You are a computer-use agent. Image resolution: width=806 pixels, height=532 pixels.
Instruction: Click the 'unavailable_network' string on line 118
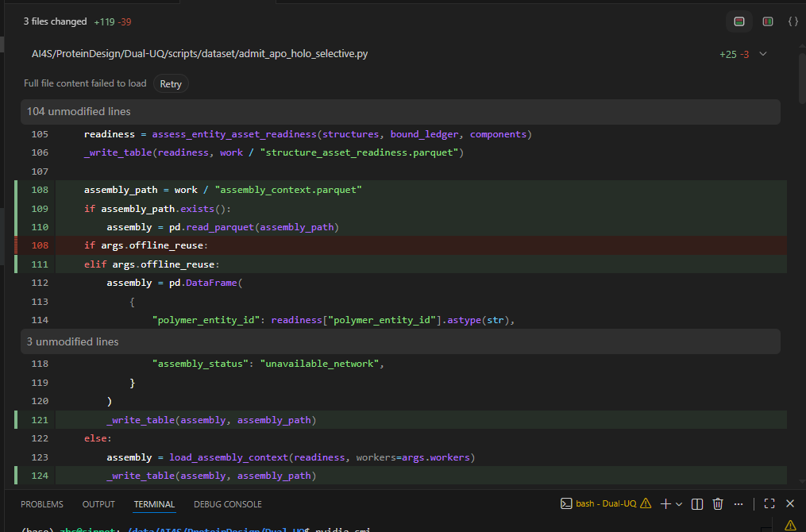coord(319,364)
